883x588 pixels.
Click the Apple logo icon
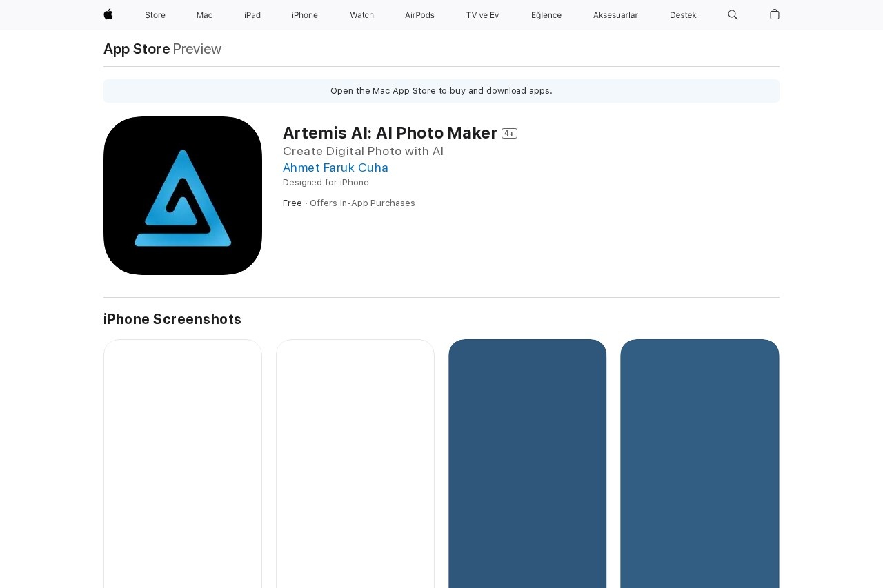pos(108,14)
